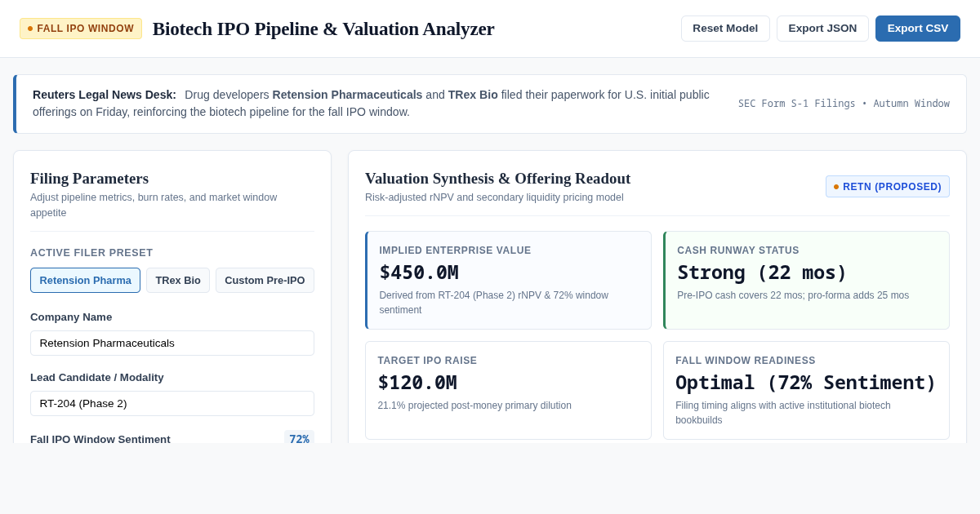Click the TRex Bio name in news banner
This screenshot has width=980, height=514.
point(473,95)
